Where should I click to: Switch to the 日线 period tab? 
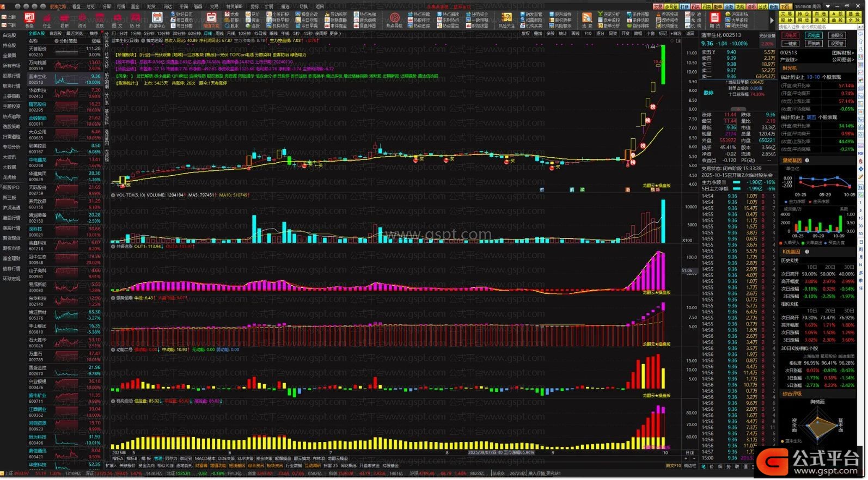tap(208, 33)
